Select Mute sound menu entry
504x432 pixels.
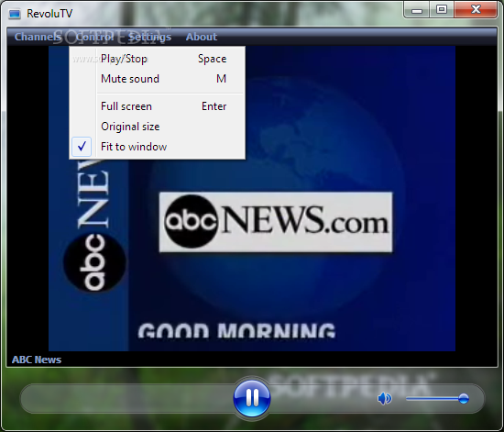click(x=158, y=79)
